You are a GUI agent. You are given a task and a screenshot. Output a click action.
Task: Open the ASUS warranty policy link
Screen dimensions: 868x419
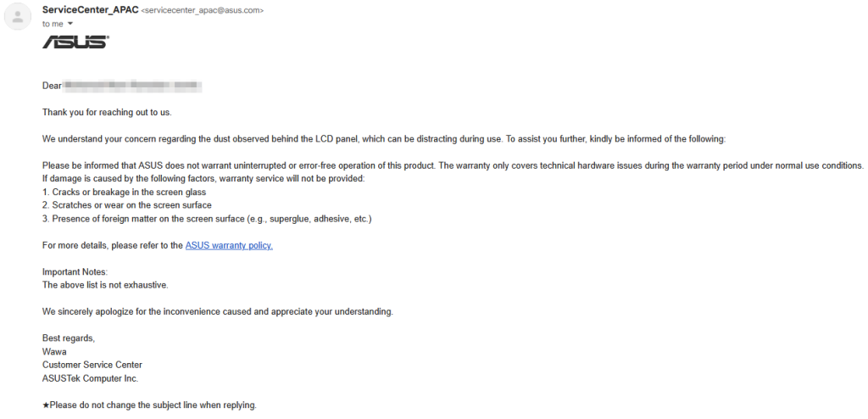(x=229, y=245)
